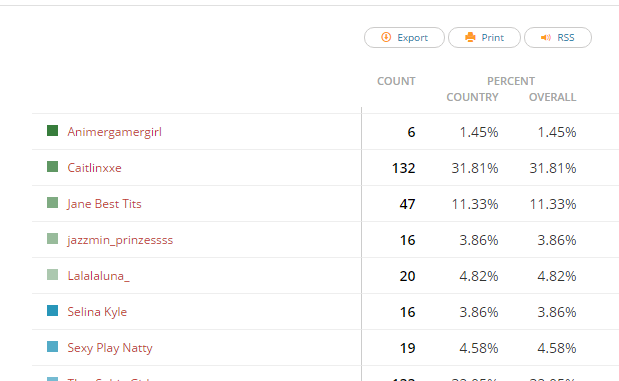Screen dimensions: 619x381
Task: Click the OVERALL percent column header
Action: point(553,97)
